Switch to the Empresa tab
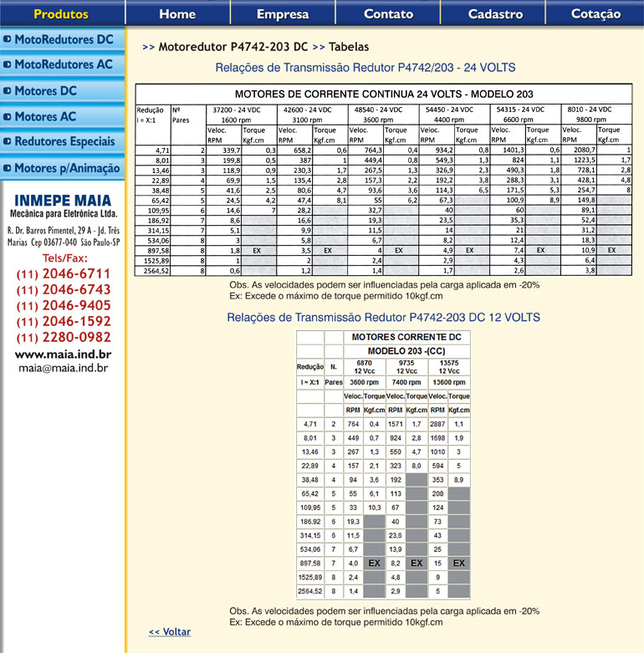This screenshot has width=644, height=653. [283, 14]
